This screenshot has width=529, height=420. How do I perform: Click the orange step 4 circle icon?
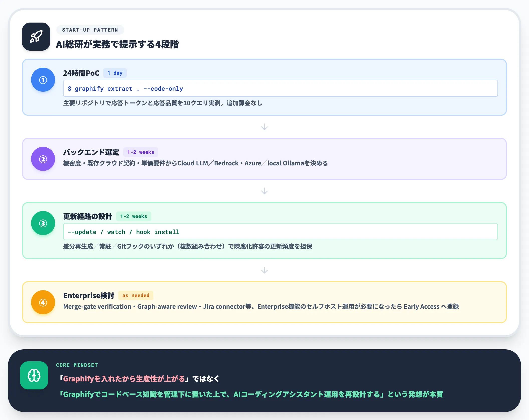(43, 302)
